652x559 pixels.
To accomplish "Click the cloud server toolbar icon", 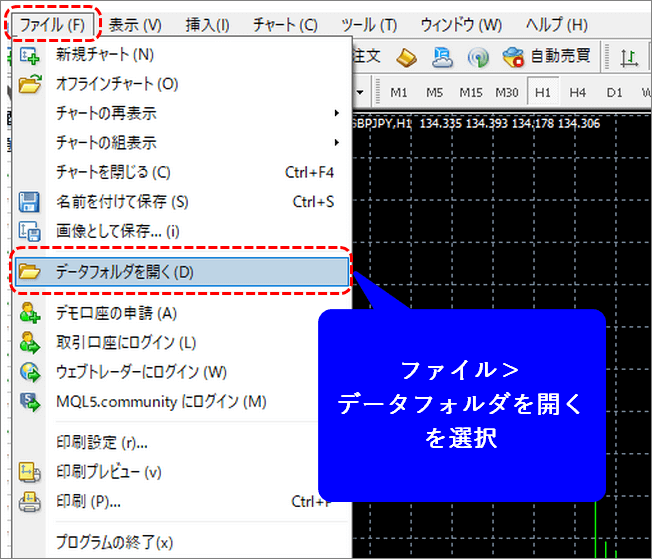I will pyautogui.click(x=442, y=57).
